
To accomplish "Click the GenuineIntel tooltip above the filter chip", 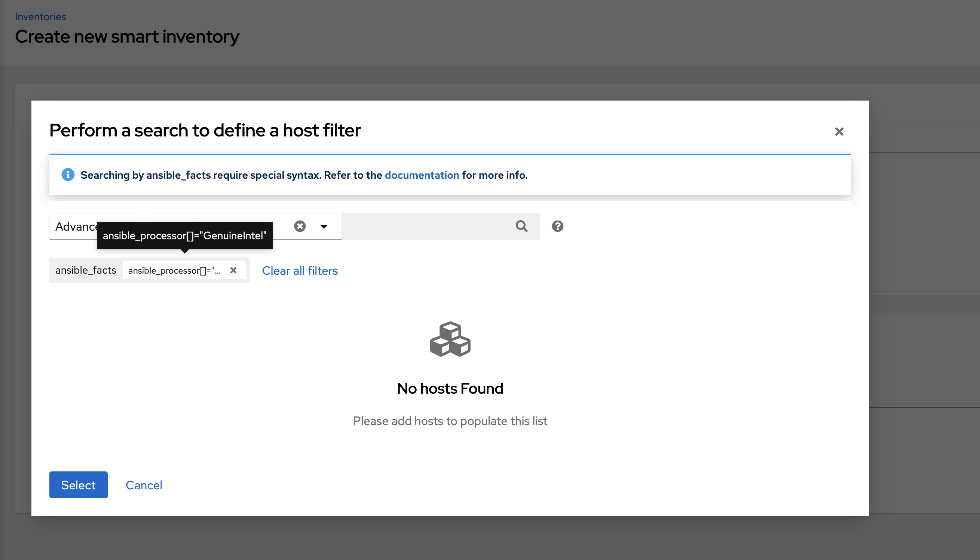I will point(185,236).
